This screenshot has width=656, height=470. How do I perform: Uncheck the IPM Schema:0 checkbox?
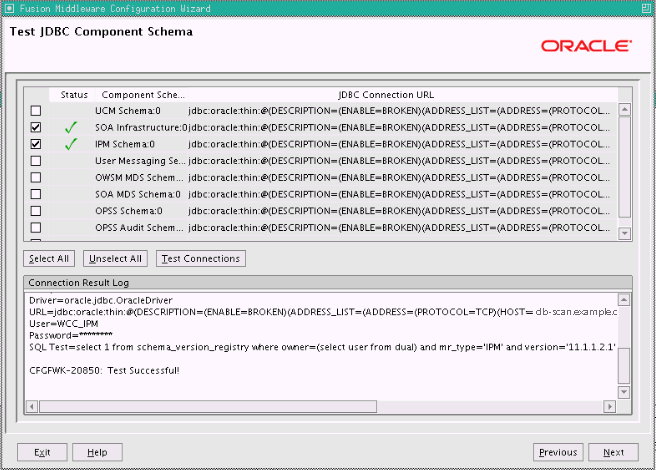click(x=36, y=144)
